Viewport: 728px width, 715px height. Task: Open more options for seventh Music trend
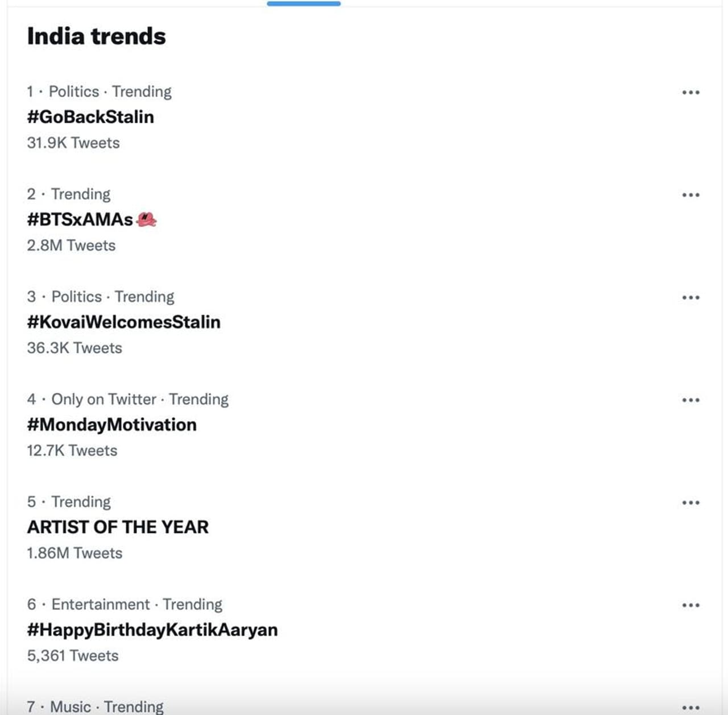pyautogui.click(x=690, y=708)
